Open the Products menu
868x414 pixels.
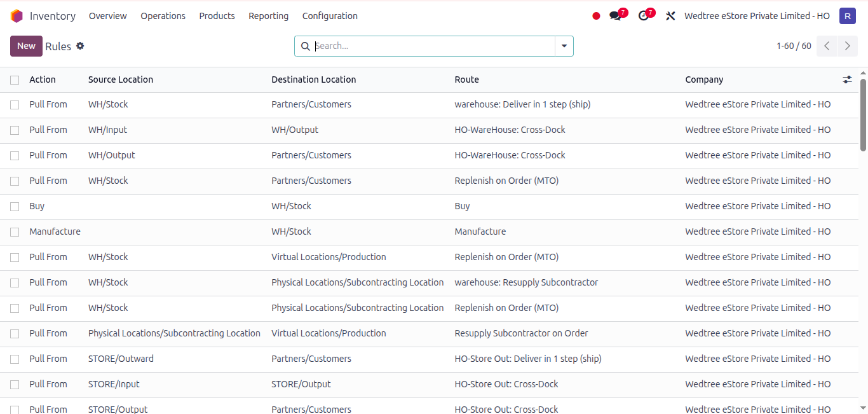[x=217, y=16]
